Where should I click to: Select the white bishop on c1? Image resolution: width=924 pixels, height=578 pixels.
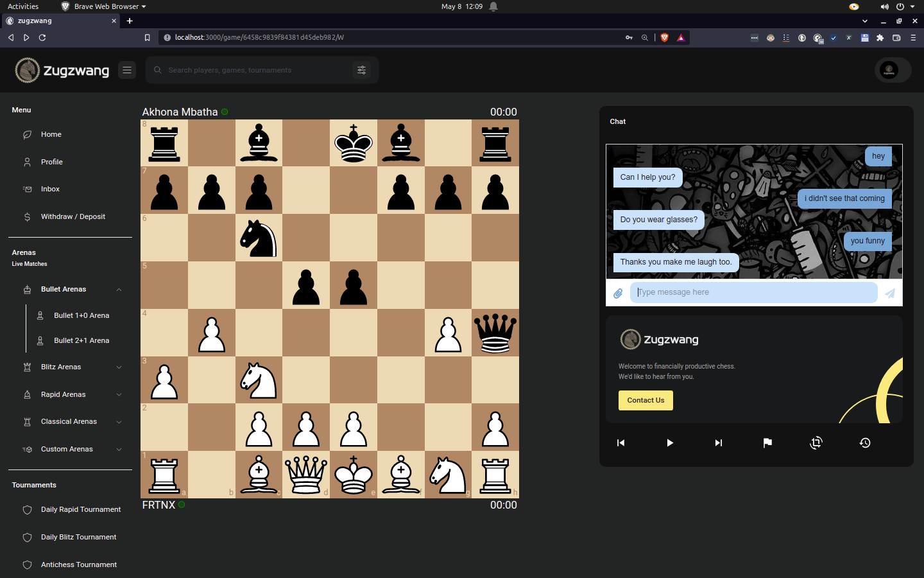coord(259,475)
